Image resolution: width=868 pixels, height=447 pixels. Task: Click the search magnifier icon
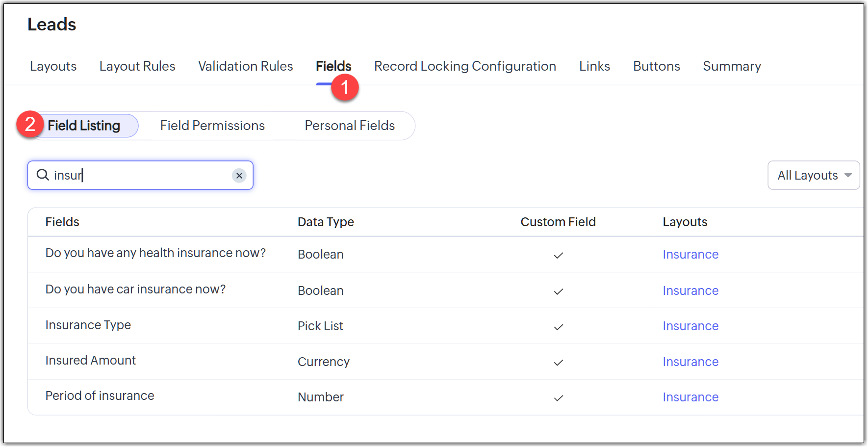[x=43, y=175]
